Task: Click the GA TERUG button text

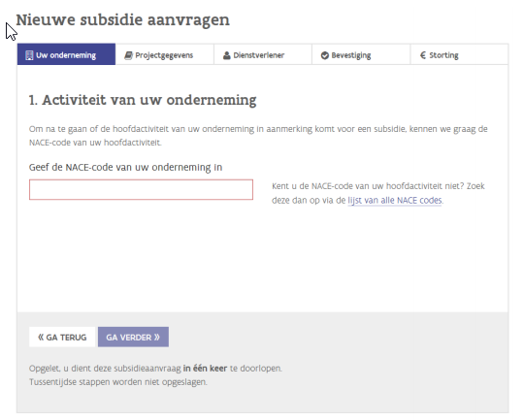Action: pos(66,338)
